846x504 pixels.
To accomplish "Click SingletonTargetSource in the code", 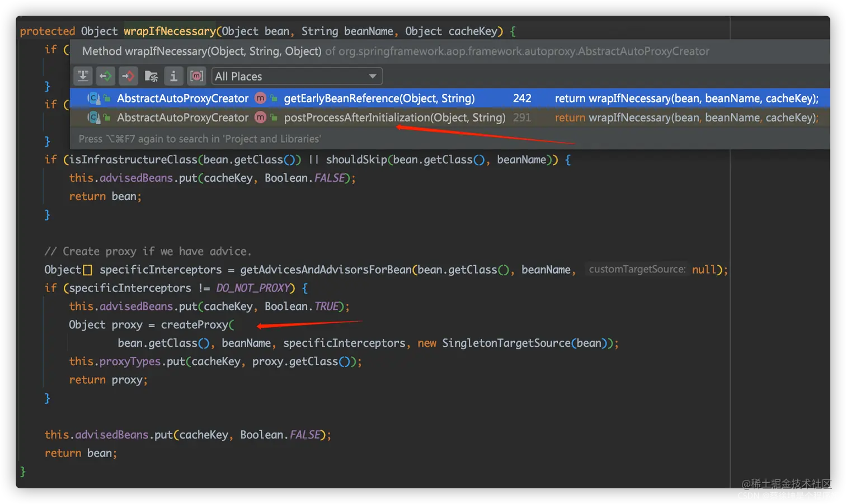I will (506, 343).
